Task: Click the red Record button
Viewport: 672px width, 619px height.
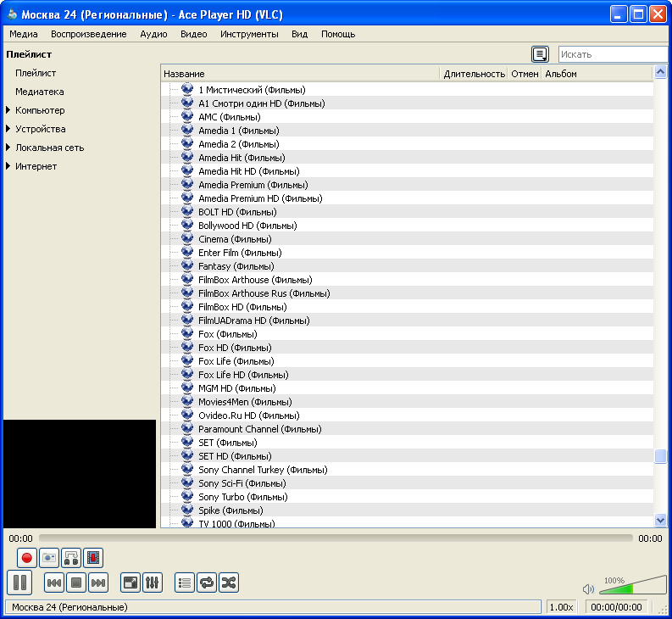Action: (27, 558)
